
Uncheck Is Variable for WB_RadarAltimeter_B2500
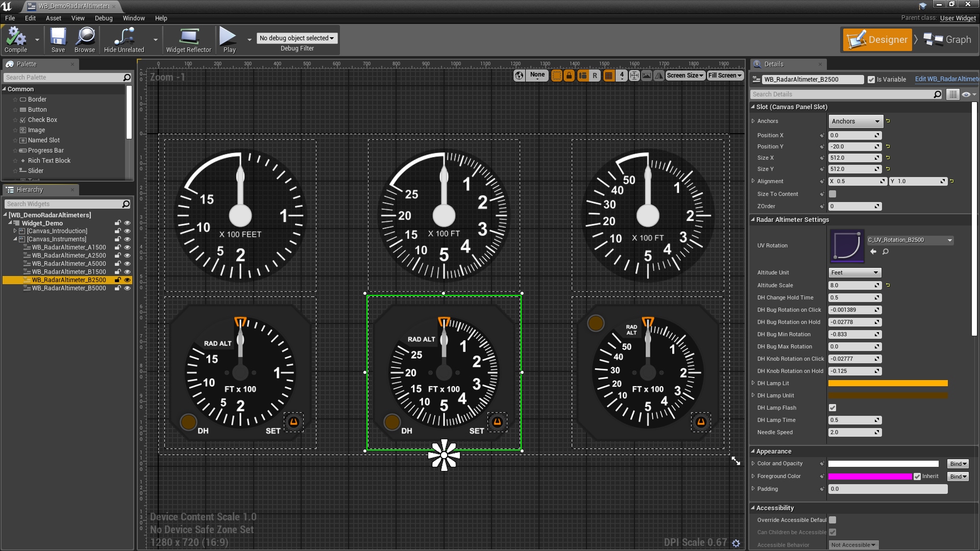click(x=872, y=80)
